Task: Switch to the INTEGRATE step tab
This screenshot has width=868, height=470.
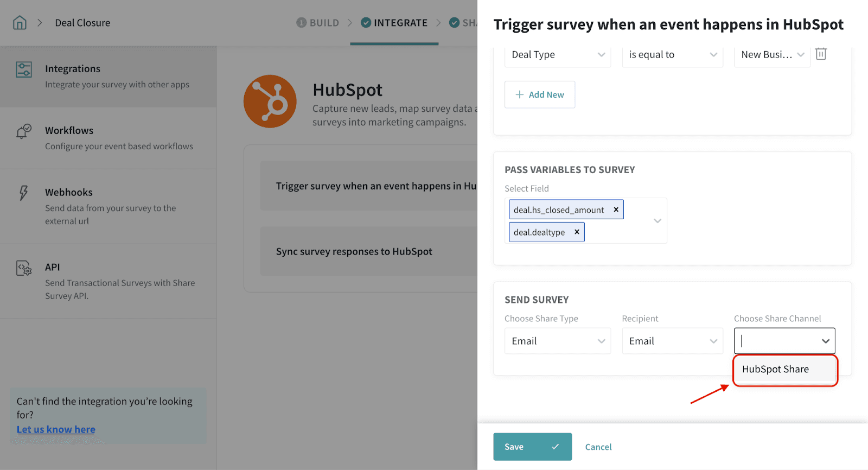Action: pyautogui.click(x=394, y=23)
